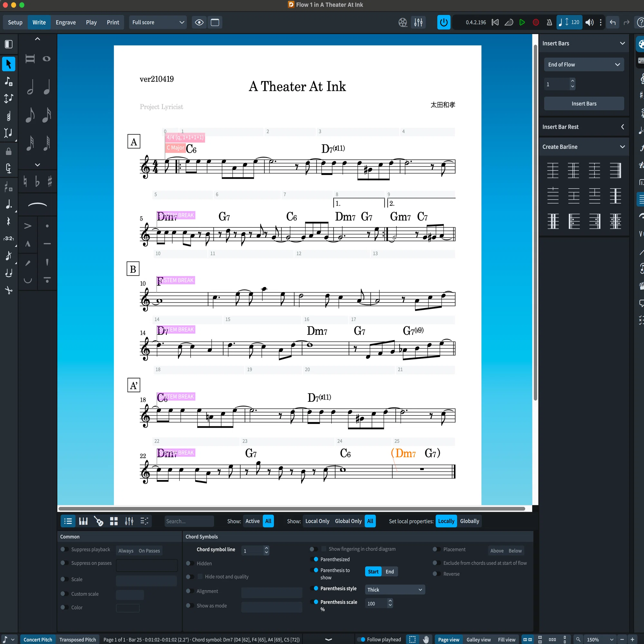Enable the Suppress playback toggle
This screenshot has width=644, height=644.
(65, 549)
